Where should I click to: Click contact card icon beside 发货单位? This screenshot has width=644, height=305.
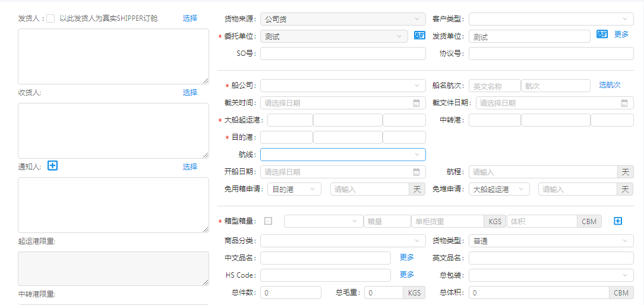(x=602, y=34)
